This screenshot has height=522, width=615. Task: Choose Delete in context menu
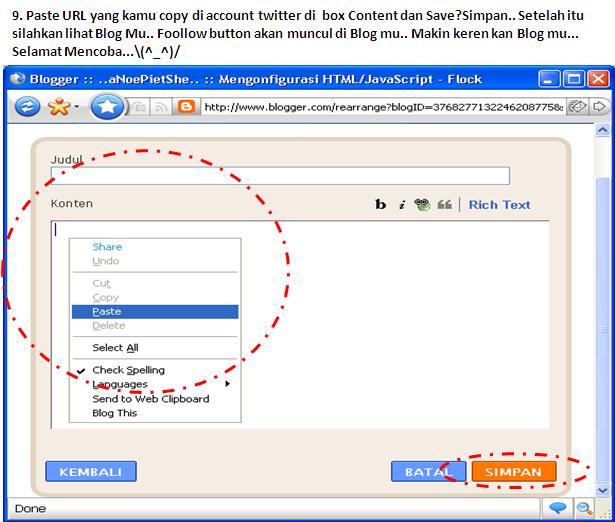click(155, 326)
